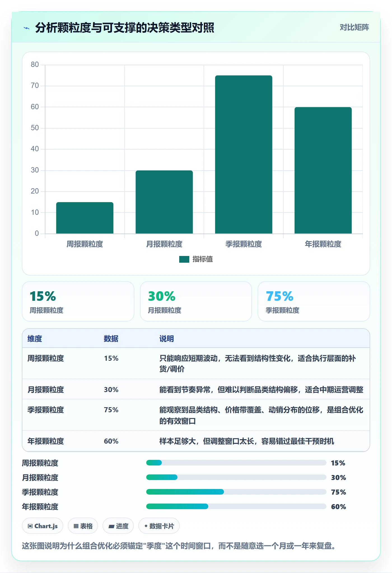Click the bar icon on the 进度 chip
This screenshot has height=573, width=392.
tap(111, 527)
